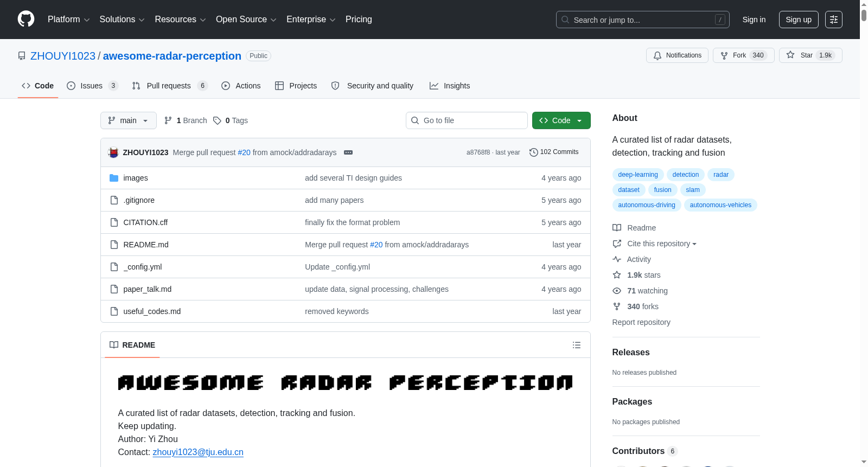This screenshot has width=868, height=467.
Task: Star the awesome-radar-perception repository
Action: [x=810, y=55]
